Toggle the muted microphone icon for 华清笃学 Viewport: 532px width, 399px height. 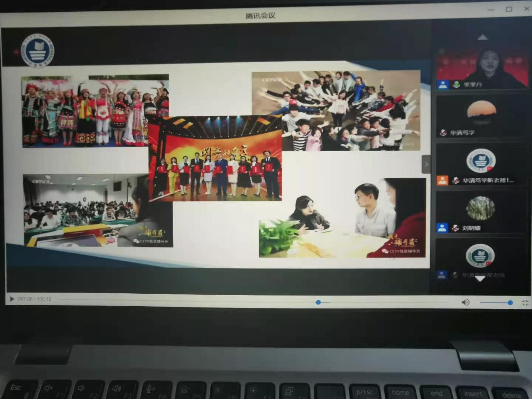pos(443,133)
